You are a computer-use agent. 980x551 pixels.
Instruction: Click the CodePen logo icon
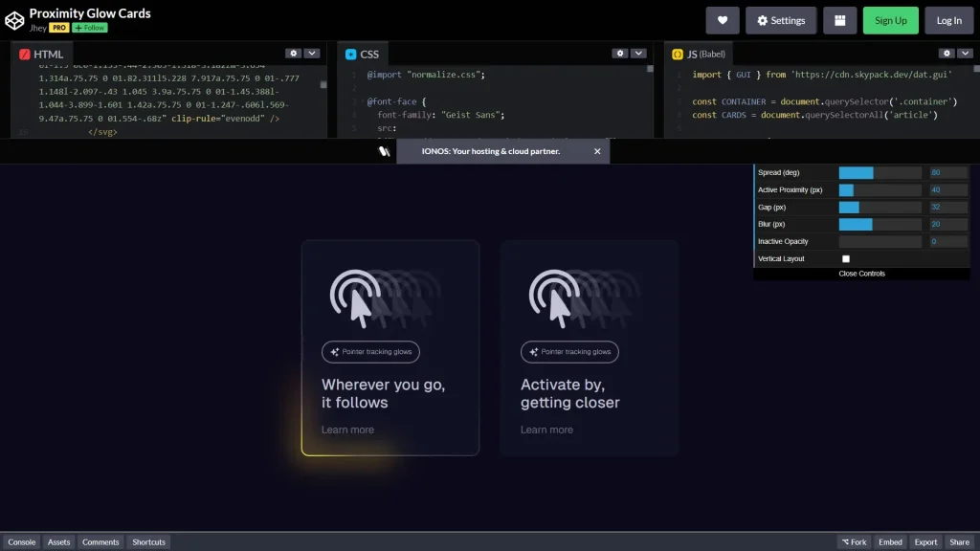[13, 17]
